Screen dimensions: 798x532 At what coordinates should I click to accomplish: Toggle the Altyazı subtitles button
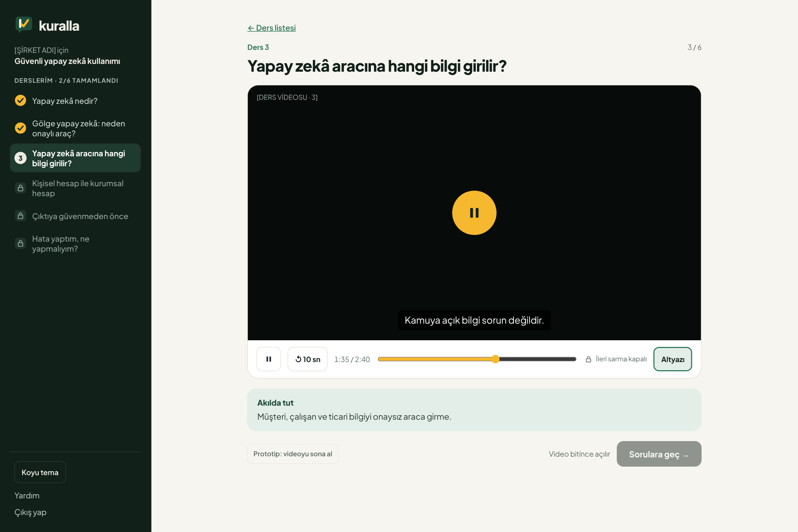point(672,359)
